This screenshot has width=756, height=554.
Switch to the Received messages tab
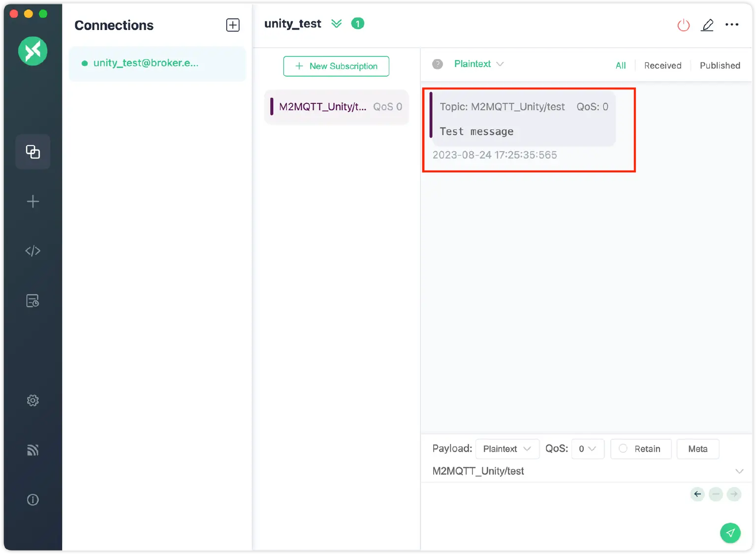(x=662, y=65)
